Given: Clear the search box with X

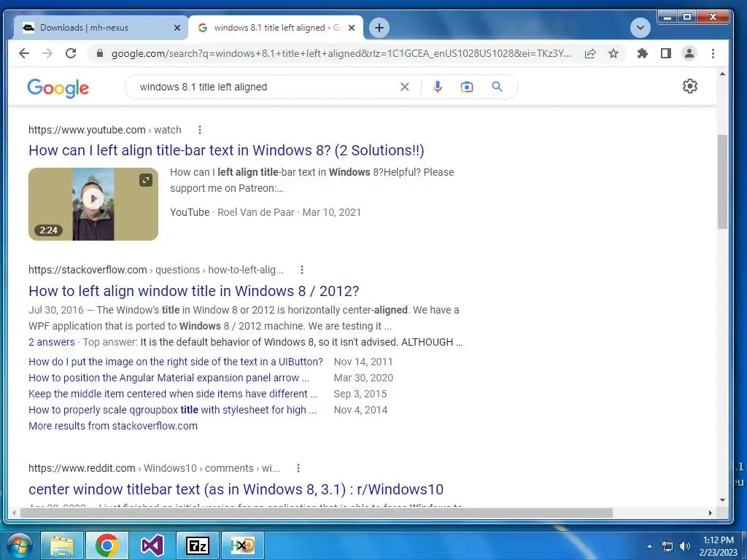Looking at the screenshot, I should (x=404, y=87).
